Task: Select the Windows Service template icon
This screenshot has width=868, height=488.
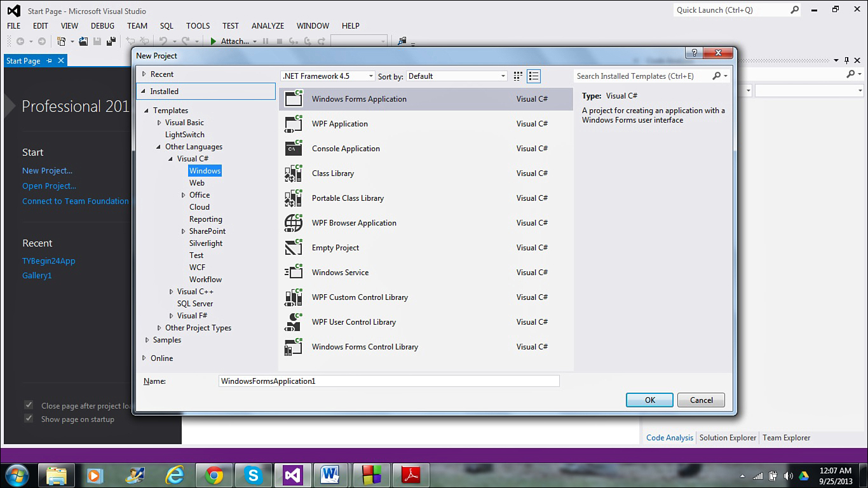Action: [x=293, y=273]
